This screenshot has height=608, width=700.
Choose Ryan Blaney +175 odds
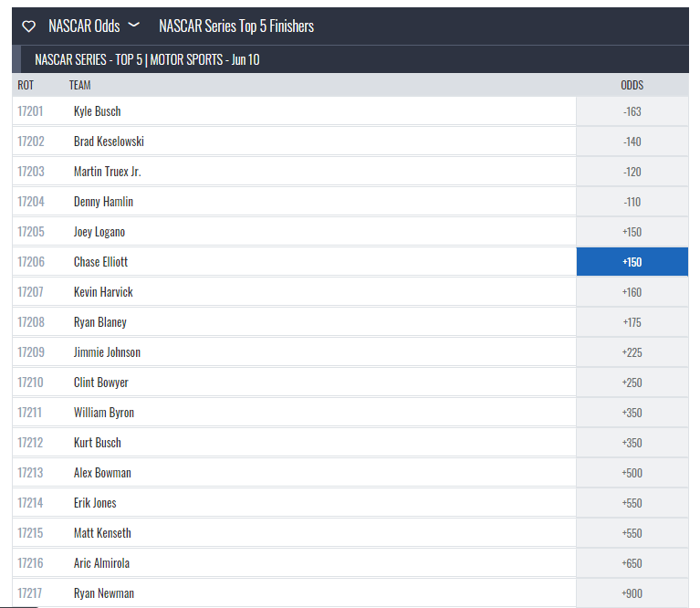632,322
